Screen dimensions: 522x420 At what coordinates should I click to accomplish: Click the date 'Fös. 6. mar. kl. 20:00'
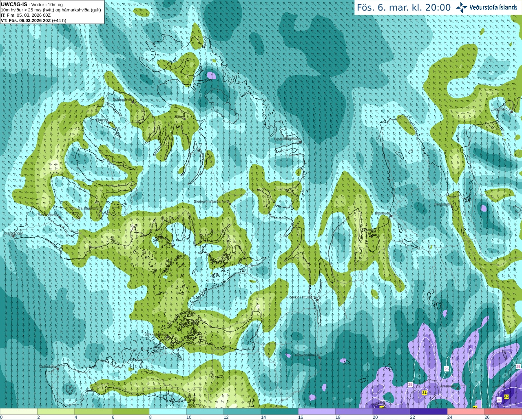404,8
